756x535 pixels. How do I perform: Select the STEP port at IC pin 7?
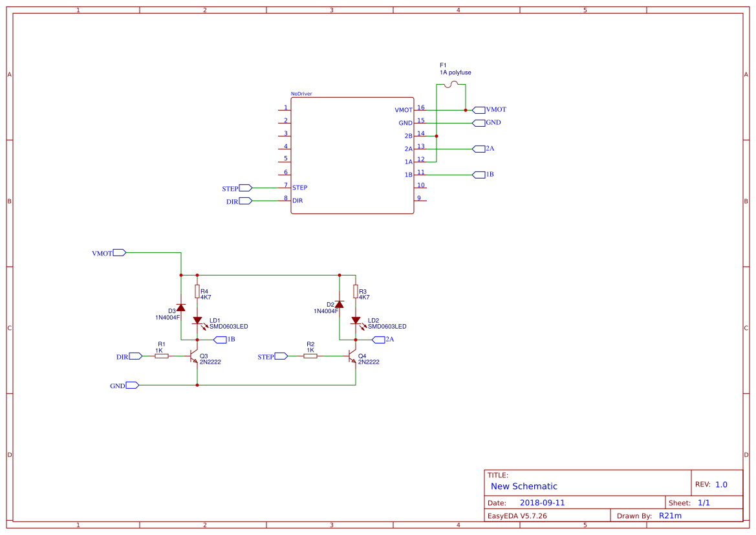point(245,188)
